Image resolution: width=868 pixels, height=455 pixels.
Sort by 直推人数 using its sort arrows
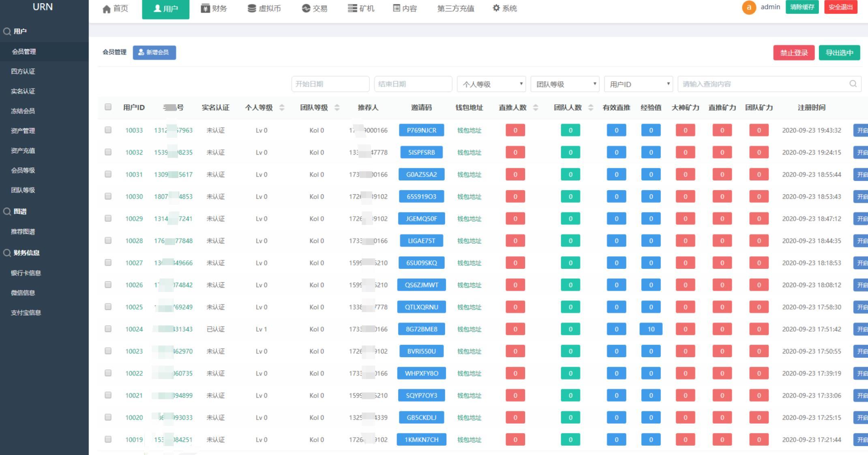[x=536, y=107]
